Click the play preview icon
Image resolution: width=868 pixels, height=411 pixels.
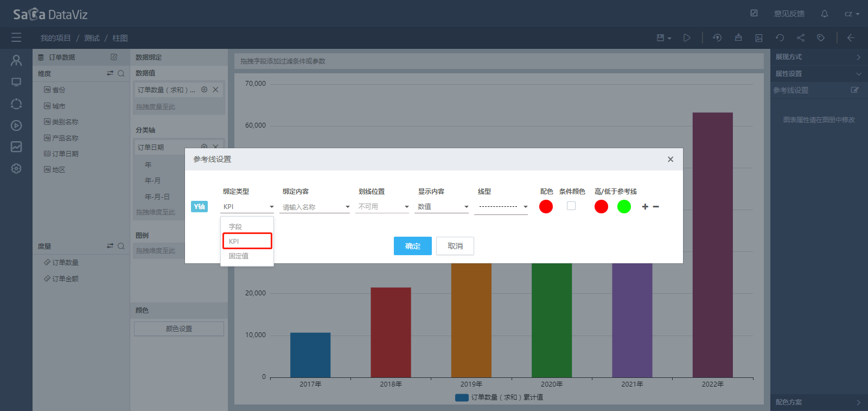pyautogui.click(x=687, y=38)
